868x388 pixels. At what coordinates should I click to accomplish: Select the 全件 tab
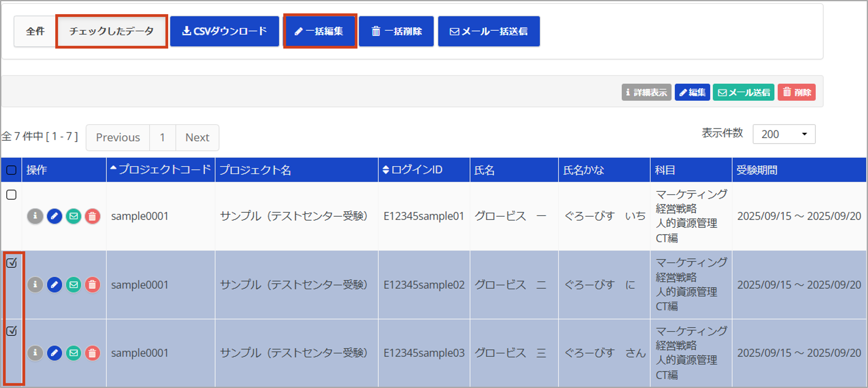coord(35,31)
